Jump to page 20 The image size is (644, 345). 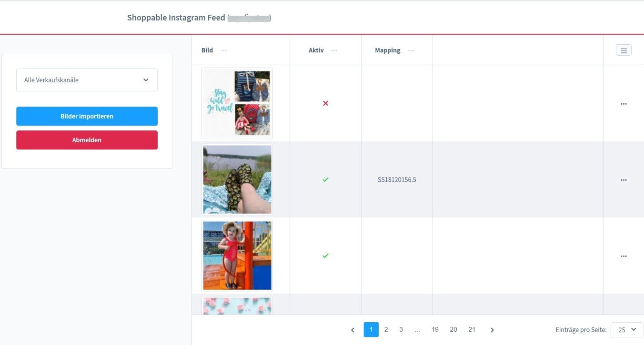point(453,329)
